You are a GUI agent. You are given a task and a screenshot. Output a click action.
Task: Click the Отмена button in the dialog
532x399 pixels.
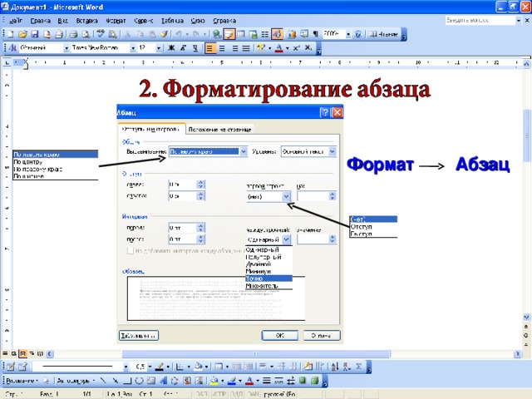pos(322,335)
